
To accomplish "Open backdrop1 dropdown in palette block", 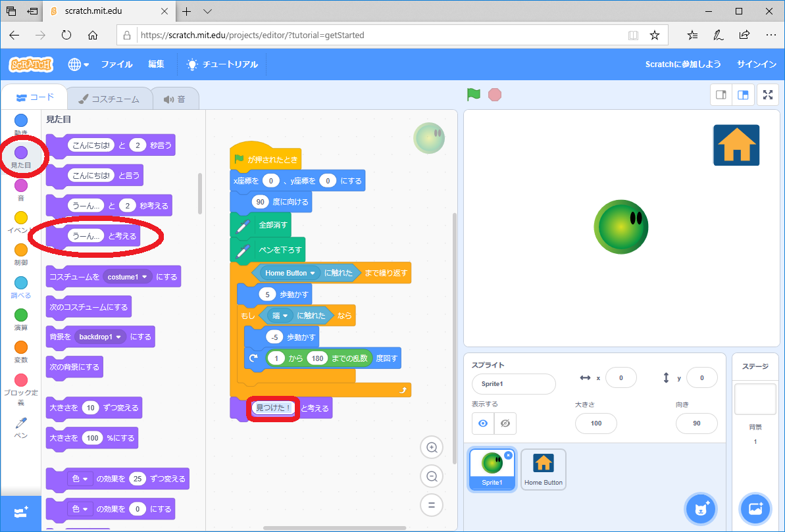I will coord(100,337).
